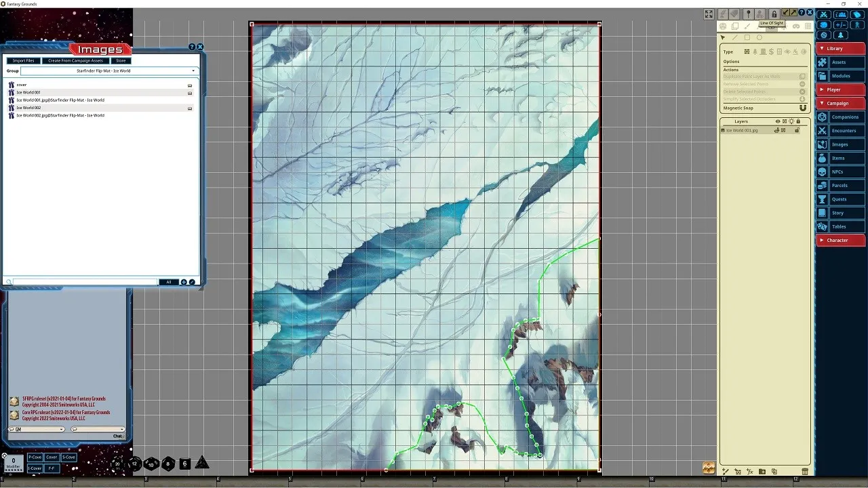The image size is (868, 488).
Task: Pick the d20 die
Action: coord(117,464)
